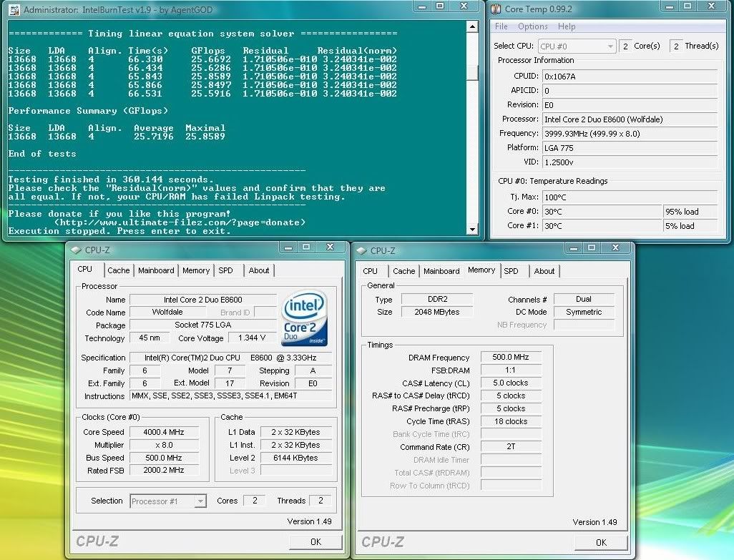Image resolution: width=734 pixels, height=560 pixels.
Task: Switch to About tab in right CPU-Z
Action: [x=544, y=271]
